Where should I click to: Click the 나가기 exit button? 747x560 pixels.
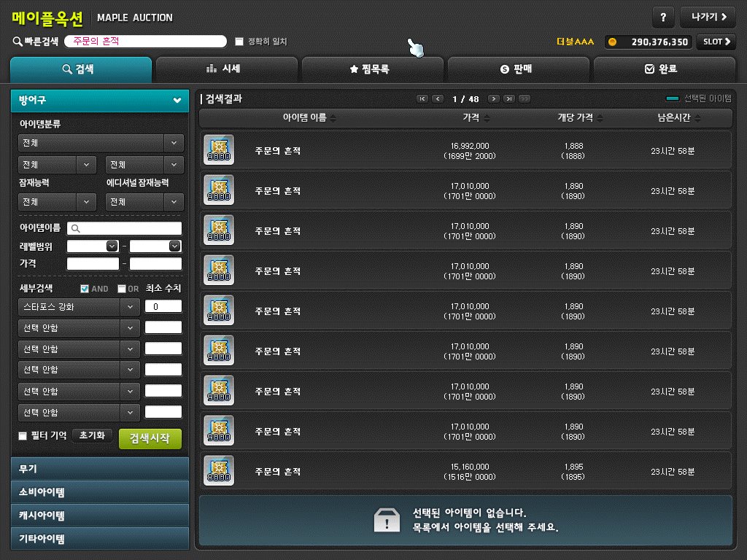tap(708, 17)
